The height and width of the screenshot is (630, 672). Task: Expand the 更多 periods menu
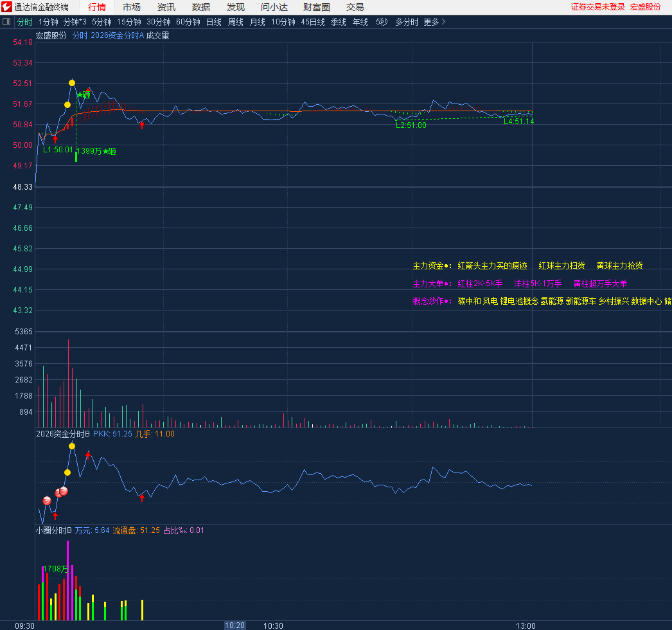434,22
